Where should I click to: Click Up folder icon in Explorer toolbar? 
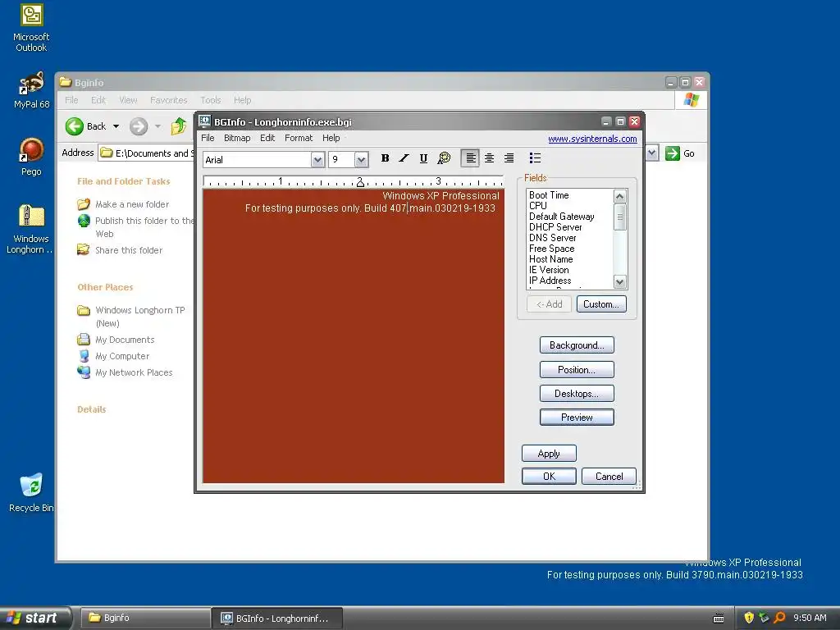(178, 126)
